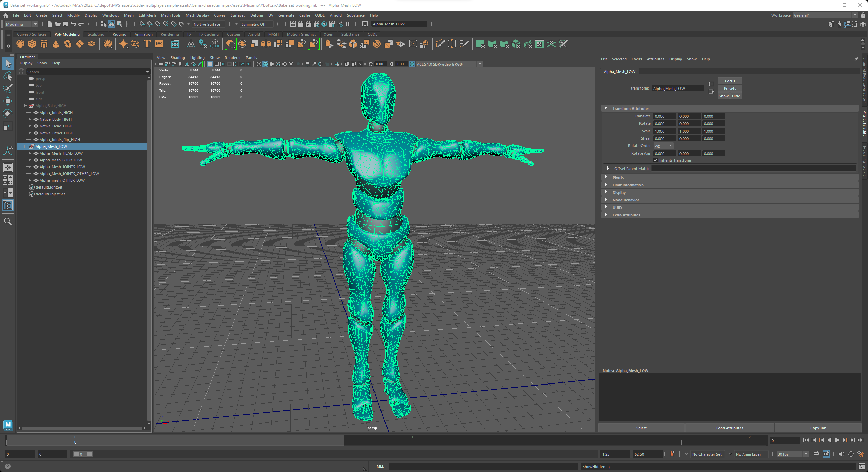Open the animation preferences running-man icon
This screenshot has height=472, width=868.
[861, 454]
